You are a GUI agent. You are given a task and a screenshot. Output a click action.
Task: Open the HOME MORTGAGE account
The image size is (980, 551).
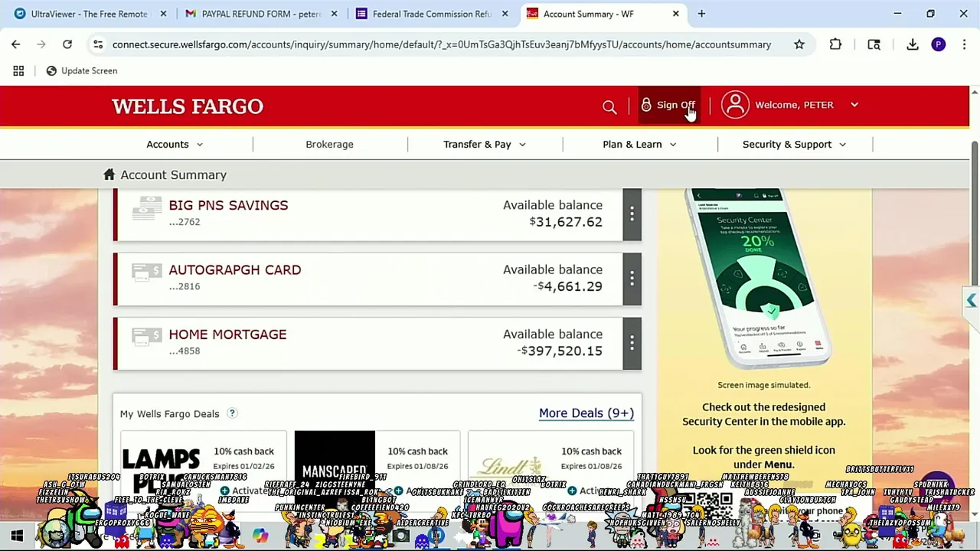pos(227,334)
